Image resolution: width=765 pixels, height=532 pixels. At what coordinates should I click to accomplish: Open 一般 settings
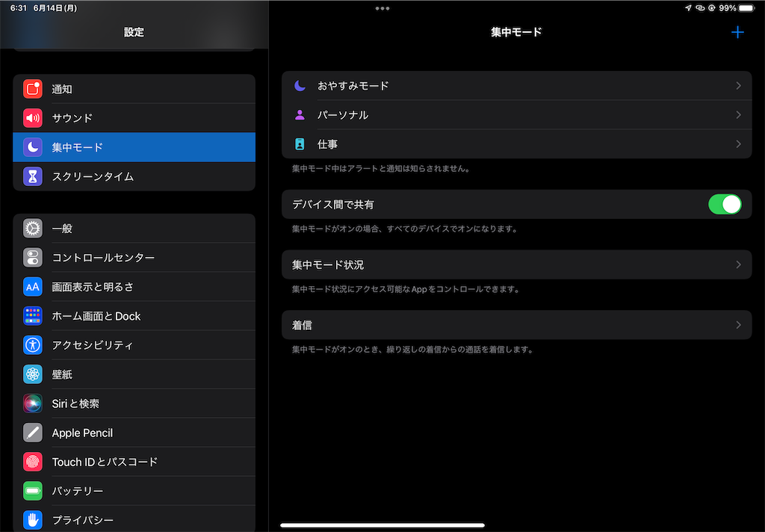(x=134, y=229)
